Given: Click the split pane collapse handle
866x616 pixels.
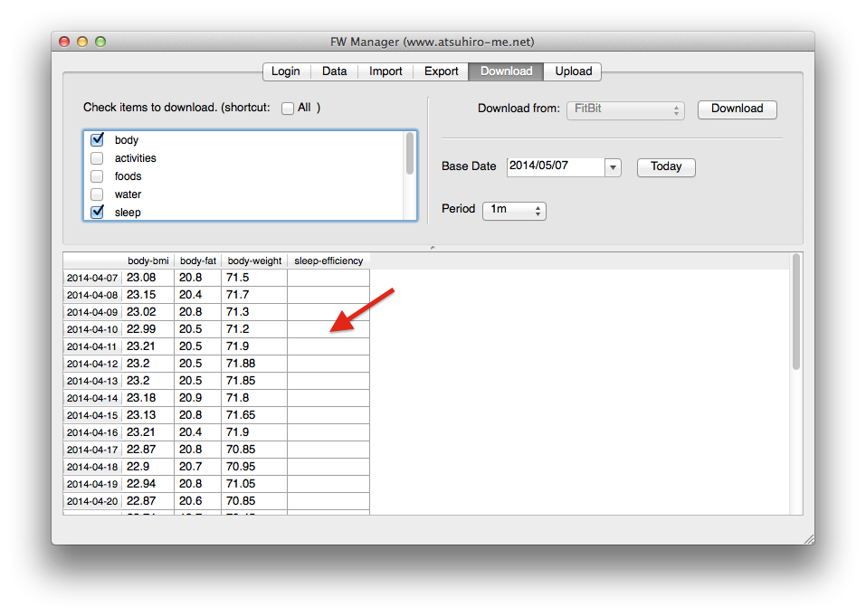Looking at the screenshot, I should click(433, 248).
